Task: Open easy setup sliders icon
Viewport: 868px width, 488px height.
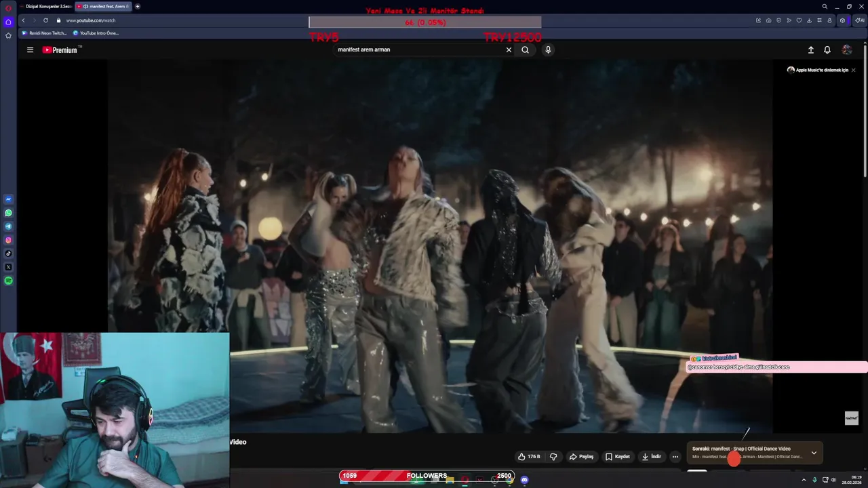Action: (819, 20)
